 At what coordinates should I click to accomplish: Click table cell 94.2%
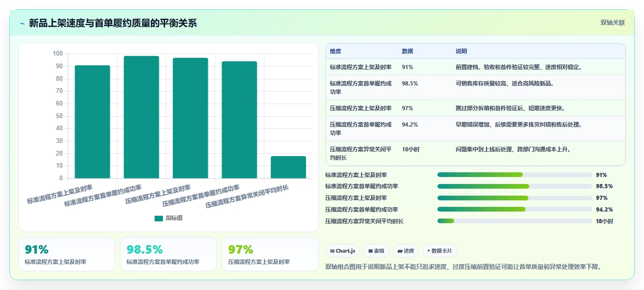[409, 125]
